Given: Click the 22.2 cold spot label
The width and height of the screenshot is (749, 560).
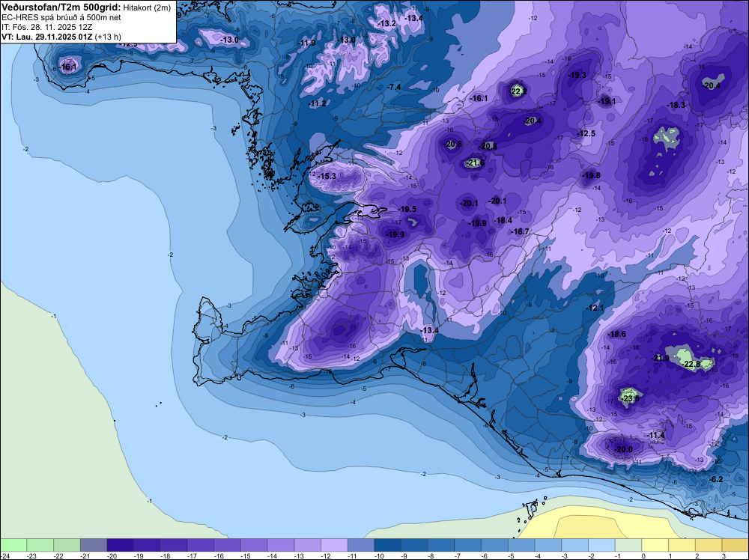Looking at the screenshot, I should 519,91.
